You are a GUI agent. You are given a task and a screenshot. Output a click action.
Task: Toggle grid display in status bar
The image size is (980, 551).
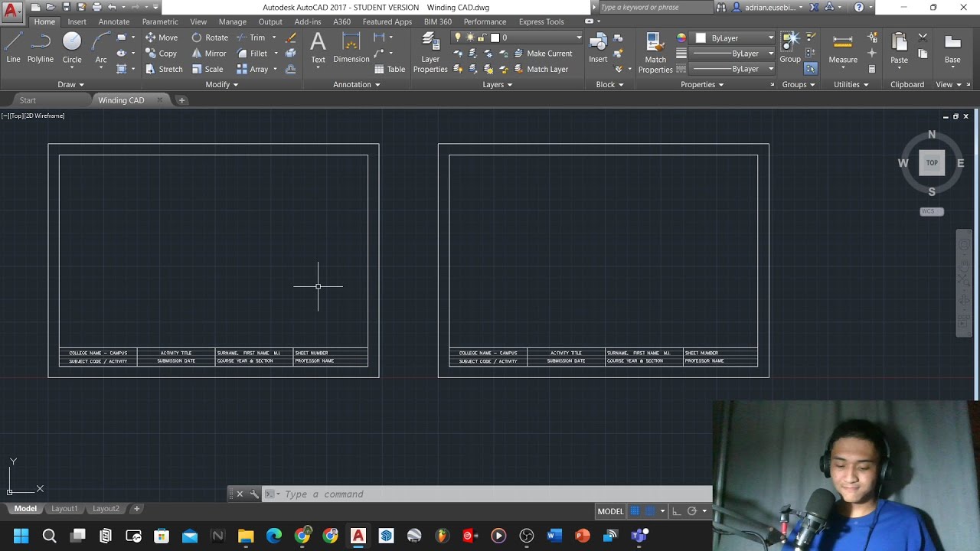click(x=635, y=511)
